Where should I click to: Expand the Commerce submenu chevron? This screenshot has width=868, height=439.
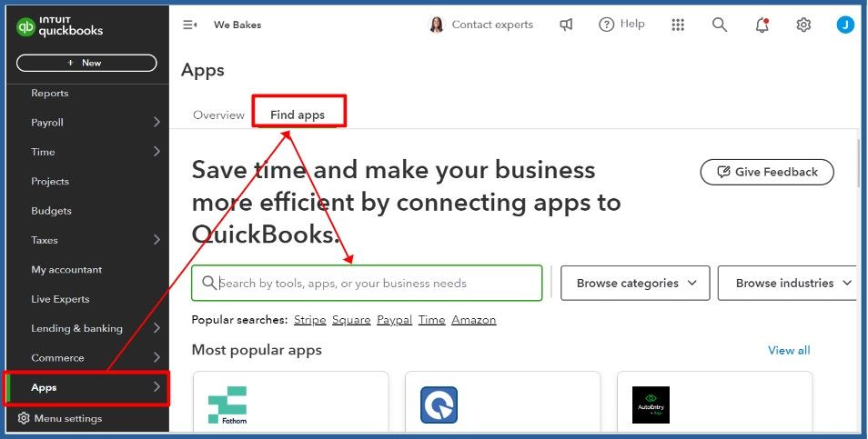pos(156,358)
